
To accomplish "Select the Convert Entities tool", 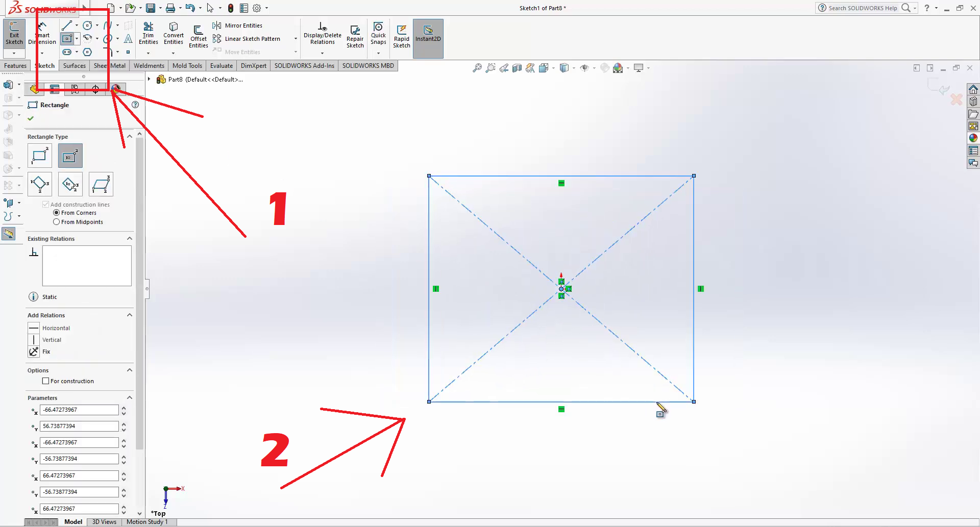I will (174, 34).
